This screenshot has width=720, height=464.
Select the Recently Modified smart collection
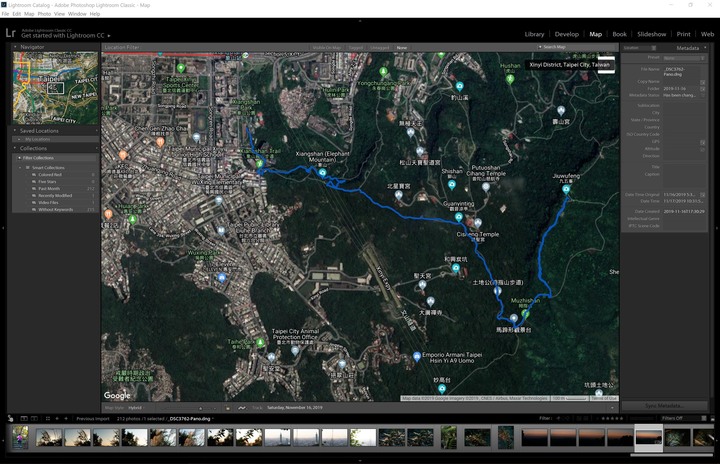pyautogui.click(x=55, y=195)
